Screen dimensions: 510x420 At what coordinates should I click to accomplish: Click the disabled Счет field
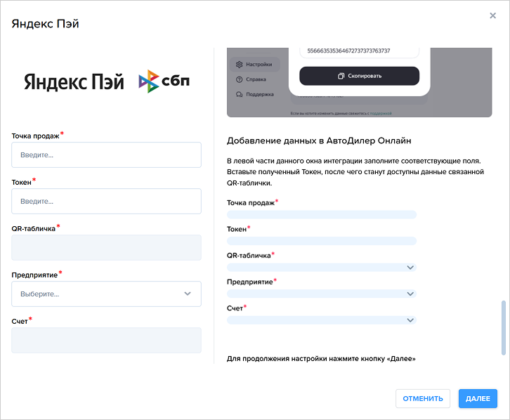click(x=106, y=340)
